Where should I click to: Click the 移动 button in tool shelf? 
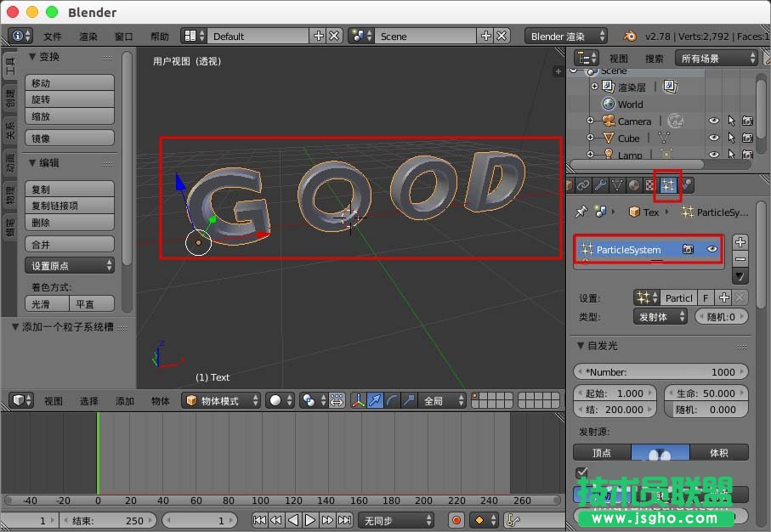(x=69, y=82)
